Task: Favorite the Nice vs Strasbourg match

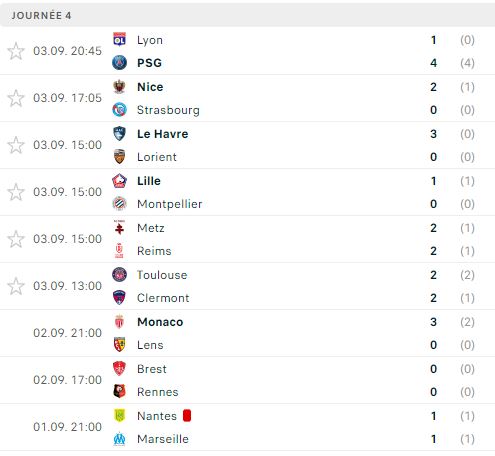Action: click(x=16, y=98)
